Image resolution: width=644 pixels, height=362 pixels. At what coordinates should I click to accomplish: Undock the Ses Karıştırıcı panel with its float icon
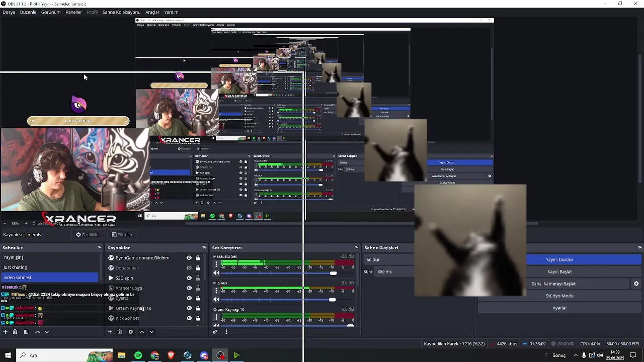tap(356, 248)
